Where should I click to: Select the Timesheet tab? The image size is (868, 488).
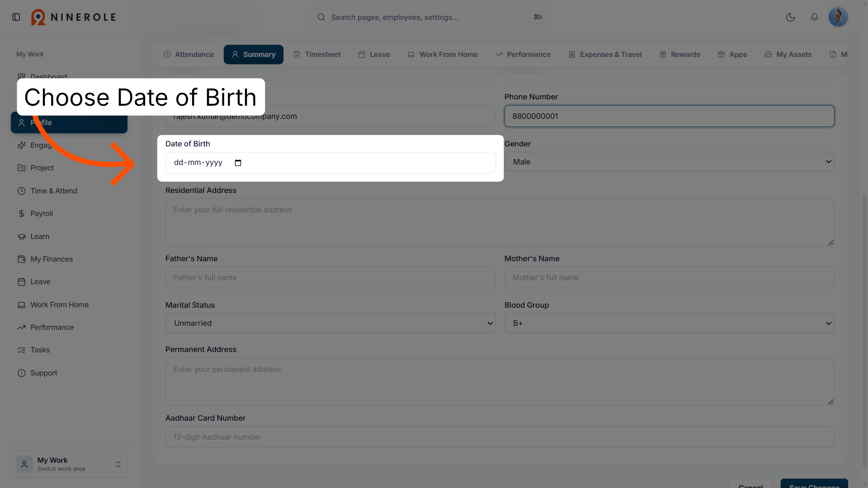(317, 55)
